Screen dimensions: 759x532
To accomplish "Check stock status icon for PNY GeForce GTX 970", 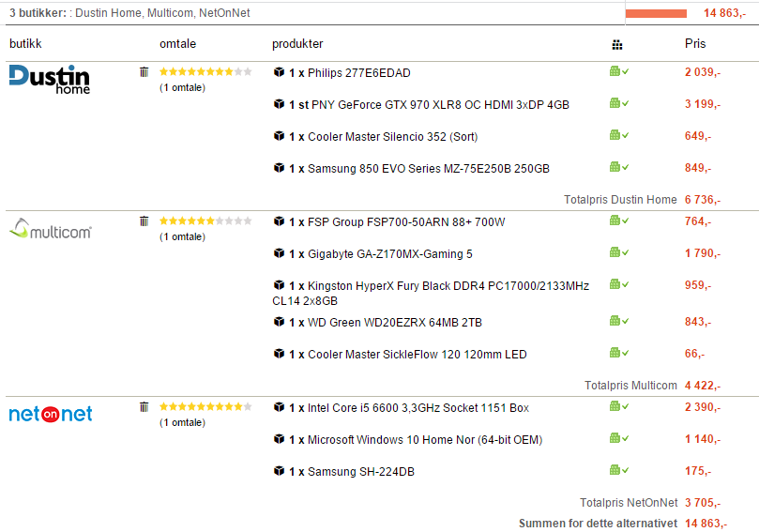I will 619,103.
